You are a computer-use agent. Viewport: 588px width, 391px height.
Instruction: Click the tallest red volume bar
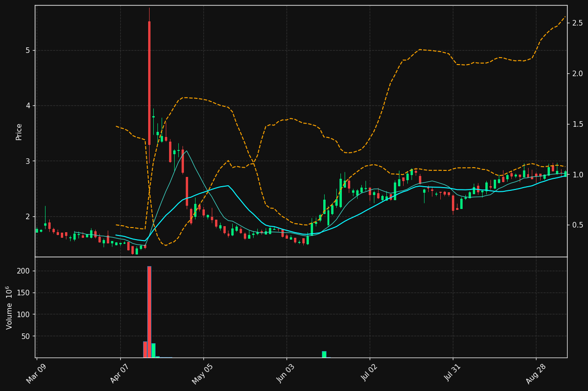click(149, 312)
